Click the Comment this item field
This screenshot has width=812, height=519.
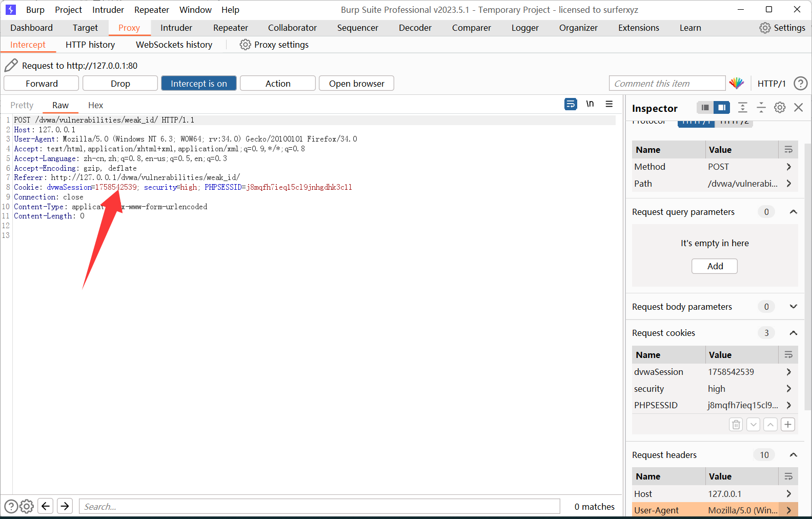click(667, 84)
